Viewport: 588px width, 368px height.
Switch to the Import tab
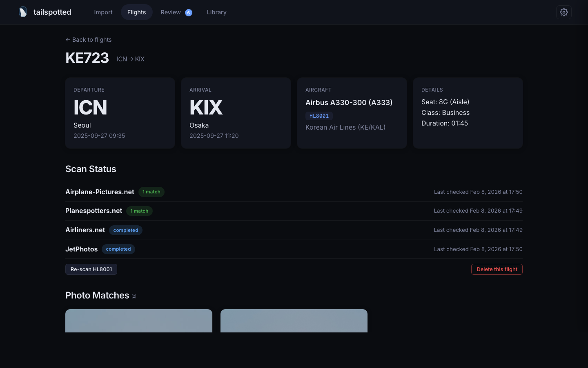103,12
